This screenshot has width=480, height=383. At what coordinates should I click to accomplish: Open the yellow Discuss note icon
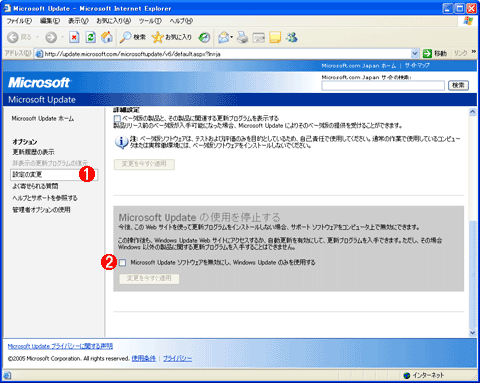click(275, 37)
